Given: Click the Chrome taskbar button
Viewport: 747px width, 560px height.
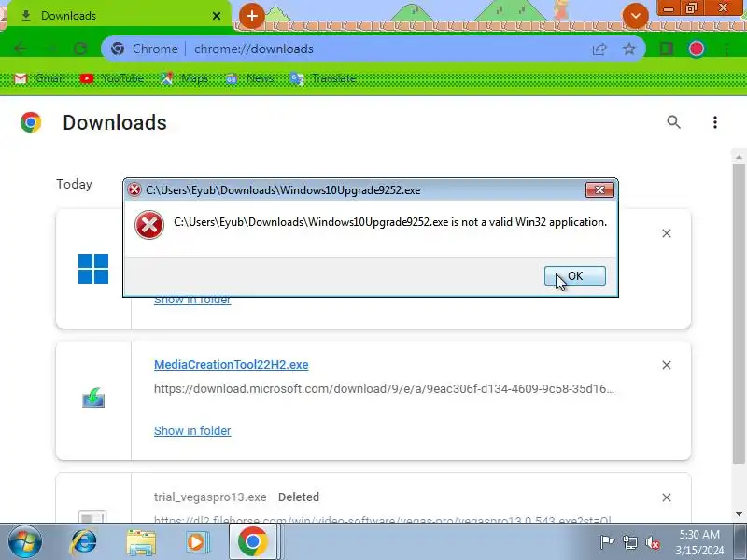Looking at the screenshot, I should point(253,541).
